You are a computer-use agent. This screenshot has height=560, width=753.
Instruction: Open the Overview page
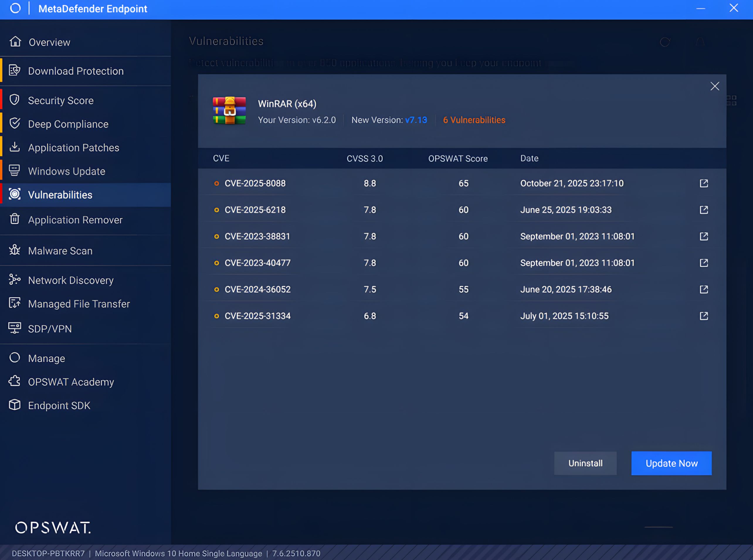point(50,42)
